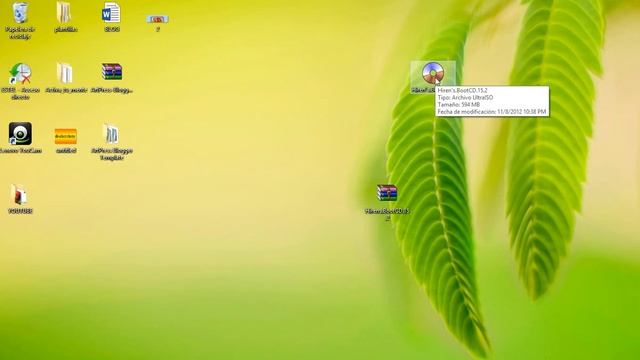Select the Hiren's BootCD UltraISO disc icon
The height and width of the screenshot is (360, 640).
pos(433,73)
